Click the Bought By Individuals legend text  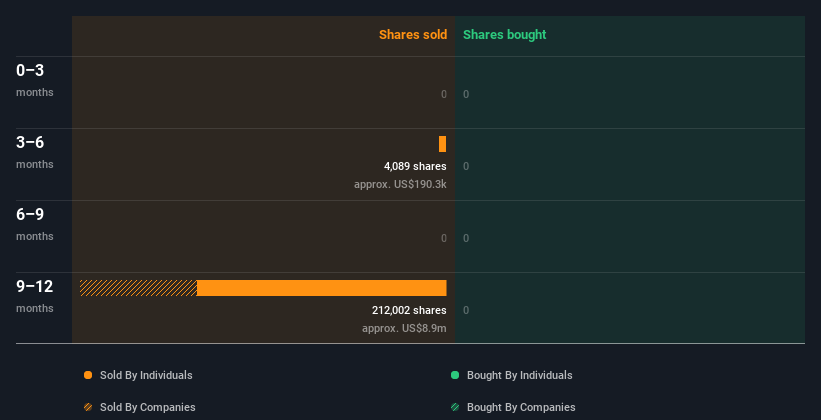[519, 375]
